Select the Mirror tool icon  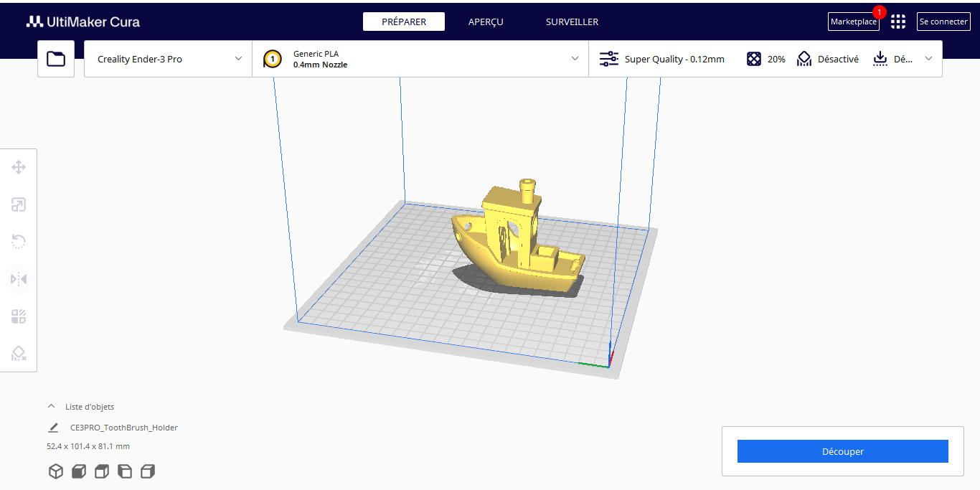pos(19,279)
